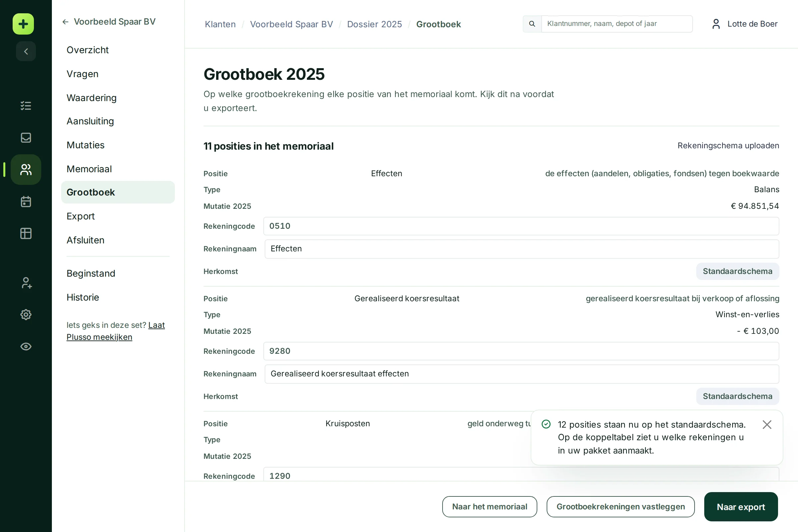Screen dimensions: 798x532
Task: Click Rekeningschema uploaden link
Action: point(728,146)
